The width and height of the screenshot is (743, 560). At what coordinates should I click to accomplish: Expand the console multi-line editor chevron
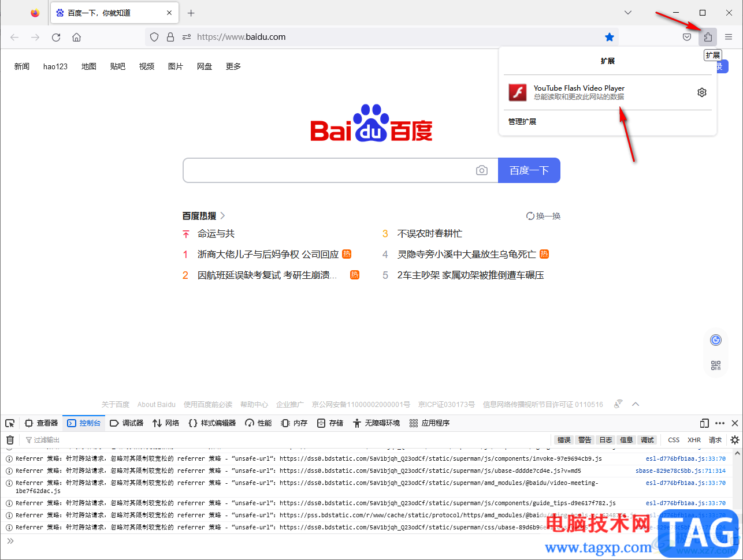tap(10, 541)
